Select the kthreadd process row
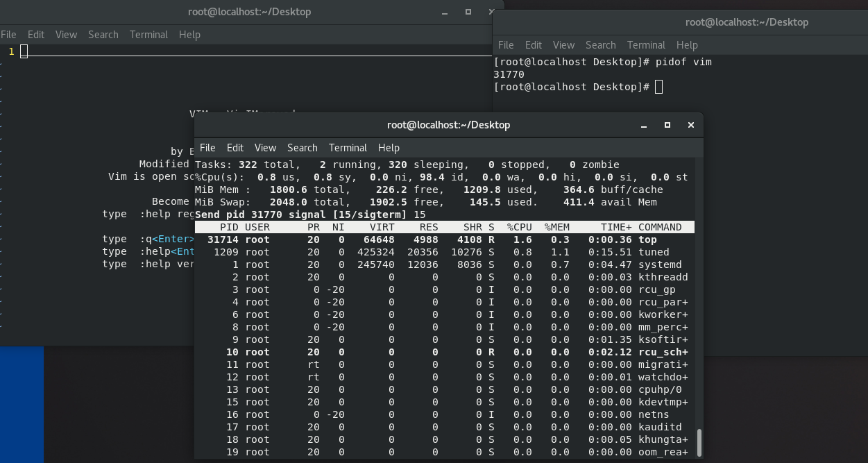The height and width of the screenshot is (463, 868). click(x=445, y=277)
